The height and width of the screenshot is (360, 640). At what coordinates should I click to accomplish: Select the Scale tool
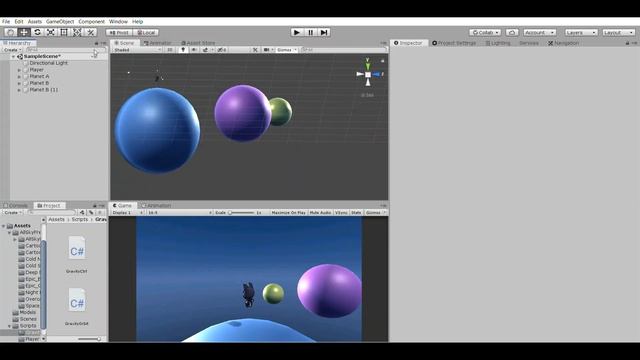point(51,32)
